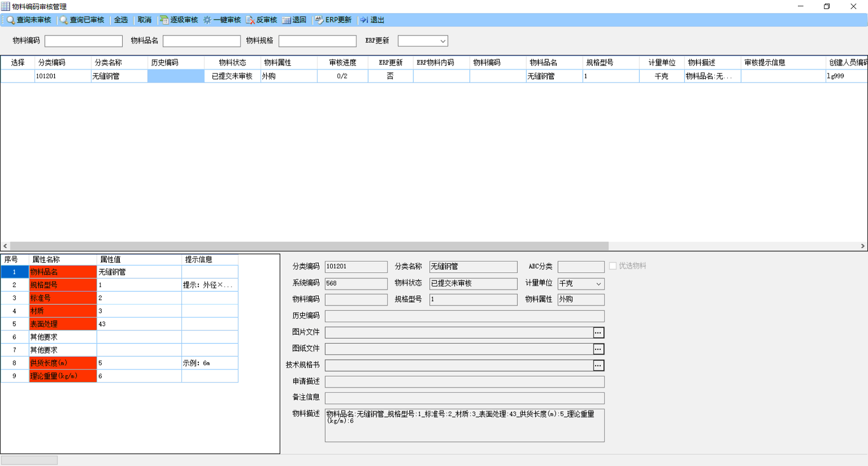Image resolution: width=868 pixels, height=466 pixels.
Task: Click the 查询已审核 magnifier icon
Action: click(64, 20)
